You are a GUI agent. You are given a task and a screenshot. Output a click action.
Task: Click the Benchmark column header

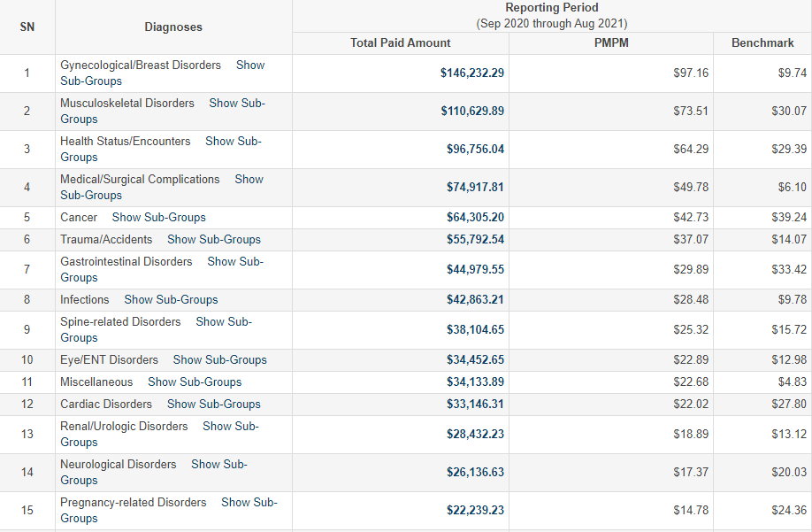[x=762, y=43]
